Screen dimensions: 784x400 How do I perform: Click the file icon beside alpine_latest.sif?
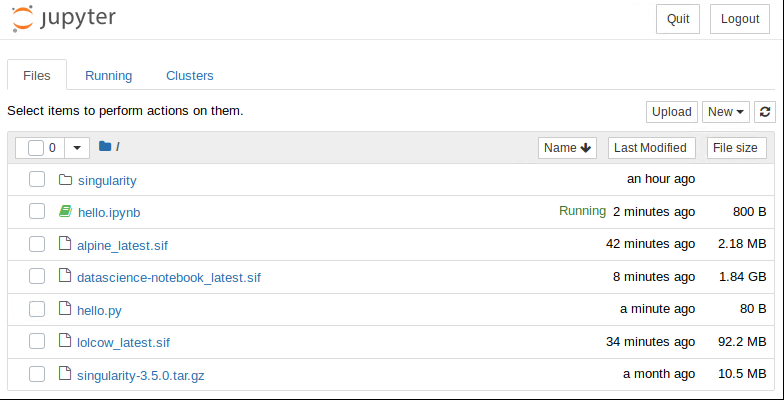[x=65, y=244]
